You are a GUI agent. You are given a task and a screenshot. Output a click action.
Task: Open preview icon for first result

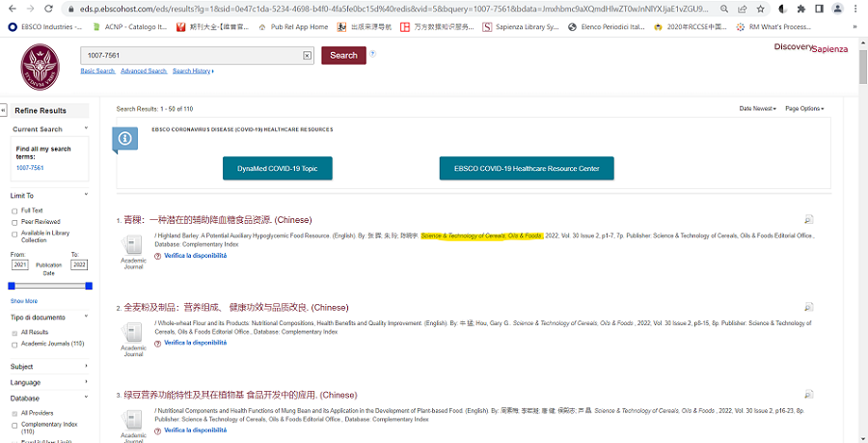pyautogui.click(x=808, y=219)
